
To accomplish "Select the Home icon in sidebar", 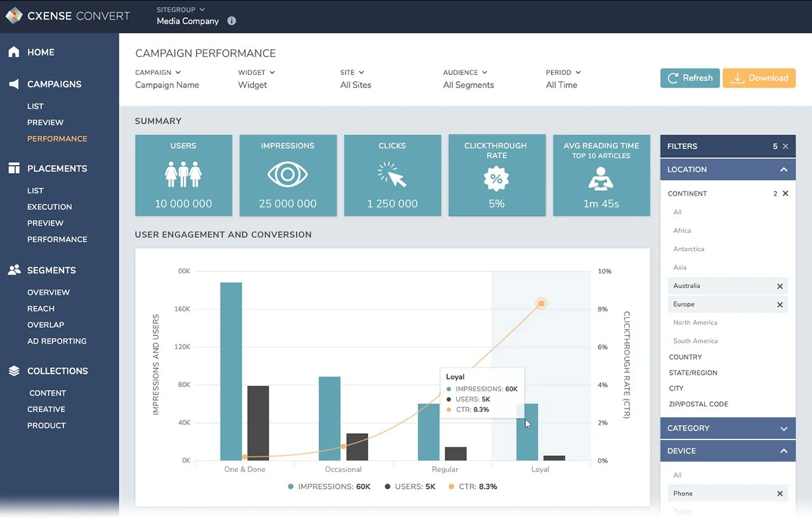I will click(15, 51).
